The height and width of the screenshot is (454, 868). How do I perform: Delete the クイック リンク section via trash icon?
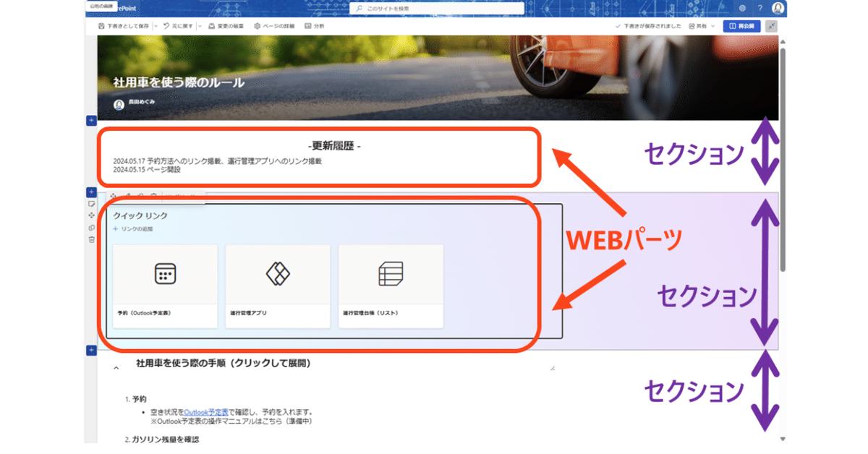(91, 239)
